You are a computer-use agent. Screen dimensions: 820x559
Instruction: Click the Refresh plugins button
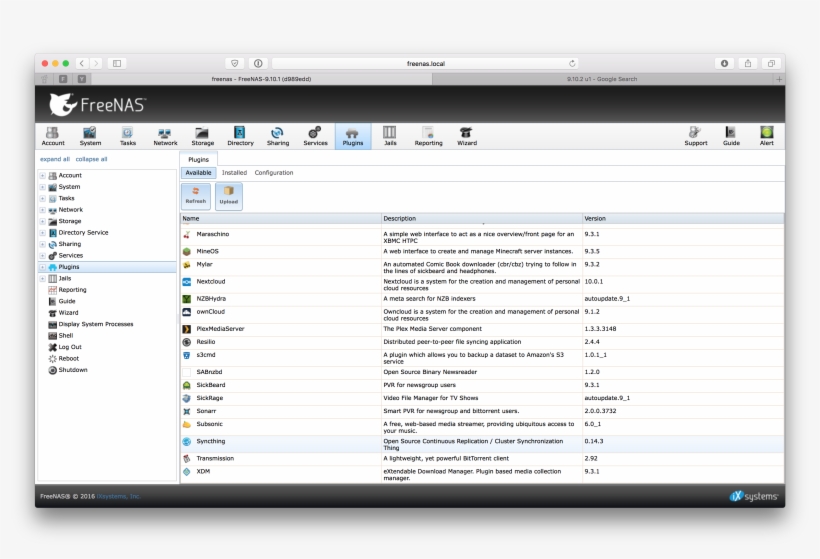tap(196, 196)
